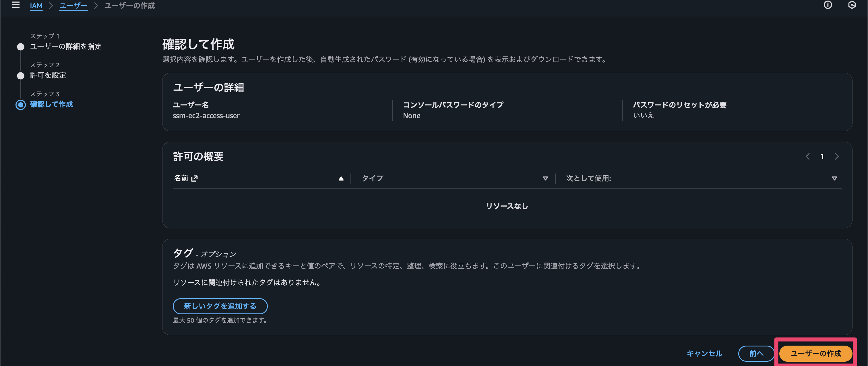Select the ステップ 3 filled progress circle
The width and height of the screenshot is (868, 366).
point(21,105)
